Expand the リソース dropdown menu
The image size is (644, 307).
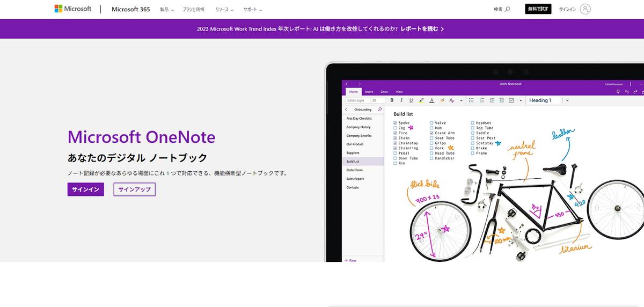pos(224,10)
